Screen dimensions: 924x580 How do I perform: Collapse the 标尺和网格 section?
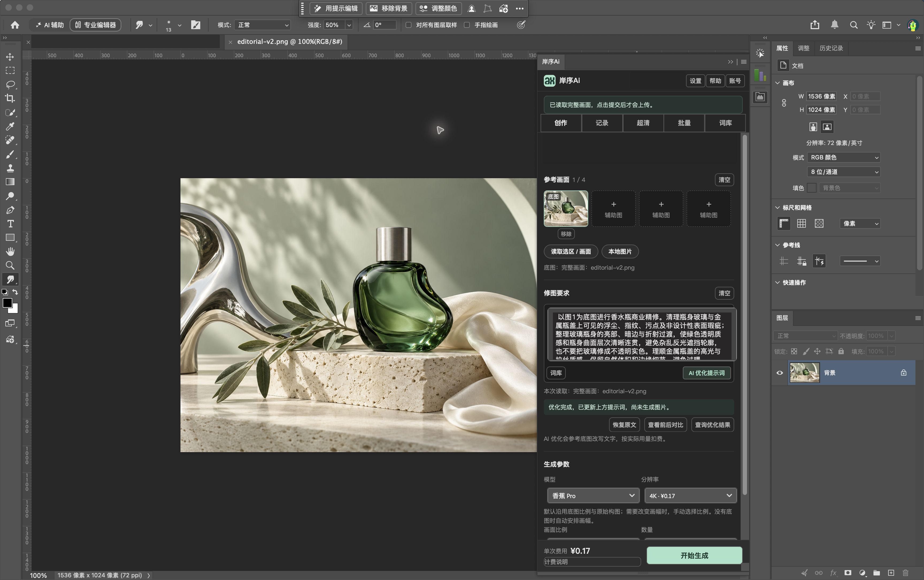[777, 208]
